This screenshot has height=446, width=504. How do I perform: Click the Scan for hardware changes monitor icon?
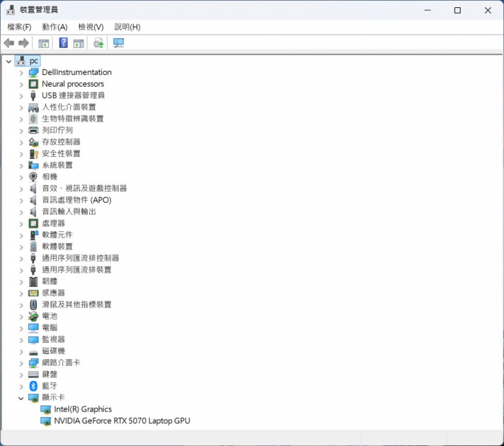click(118, 43)
